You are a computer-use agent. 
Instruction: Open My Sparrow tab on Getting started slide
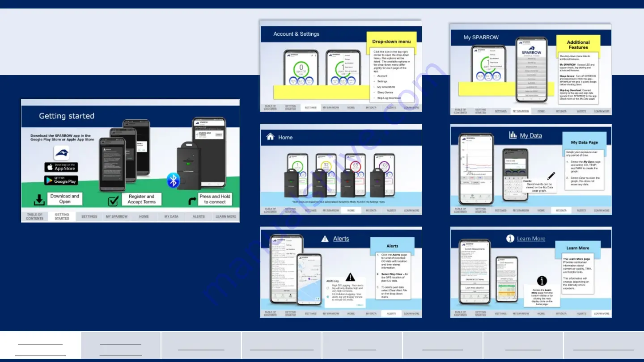pyautogui.click(x=116, y=216)
